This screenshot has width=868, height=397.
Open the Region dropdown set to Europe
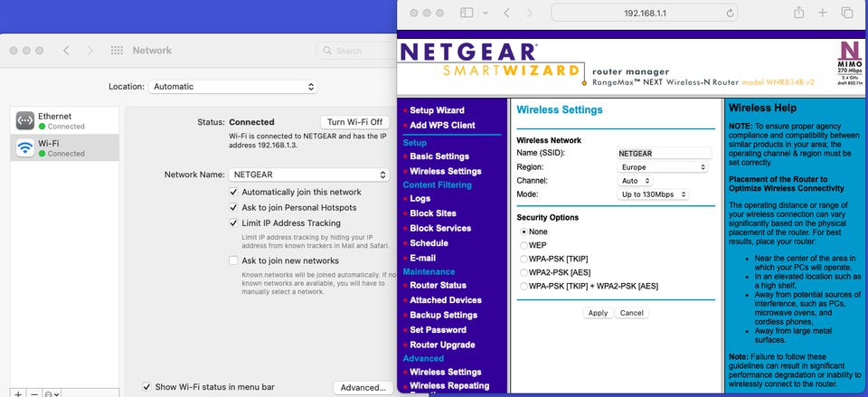click(x=662, y=167)
